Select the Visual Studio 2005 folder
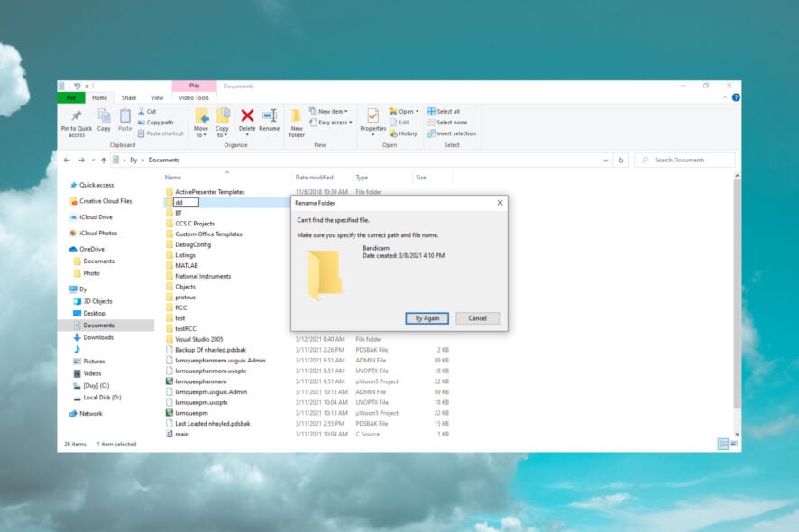This screenshot has height=532, width=799. tap(199, 339)
